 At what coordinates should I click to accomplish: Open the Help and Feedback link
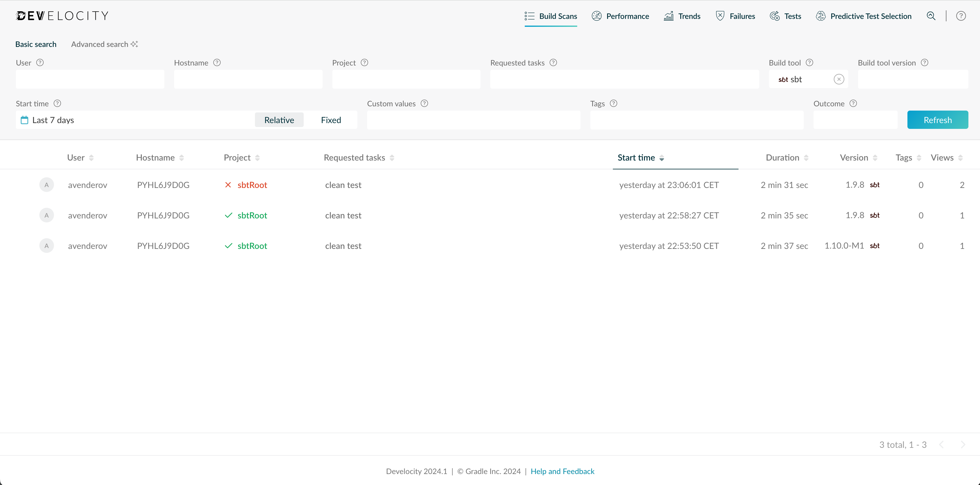pyautogui.click(x=563, y=471)
